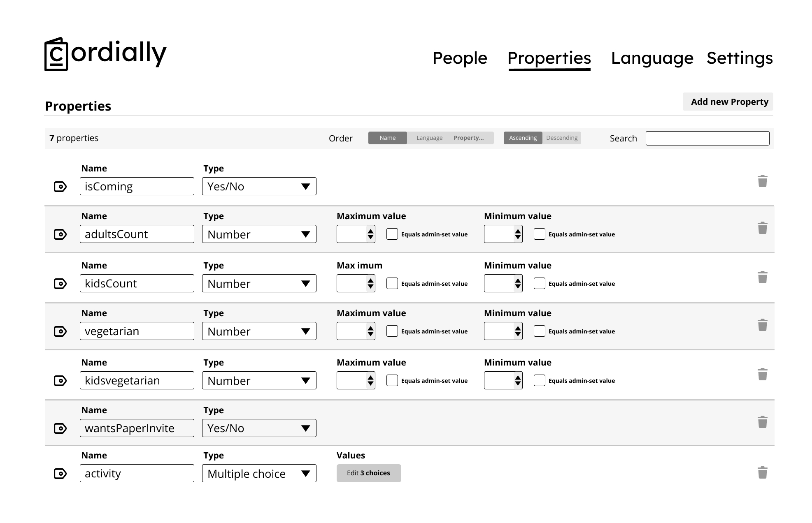Remove the kidsCount property via trash icon
Viewport: 812px width, 523px height.
(762, 277)
